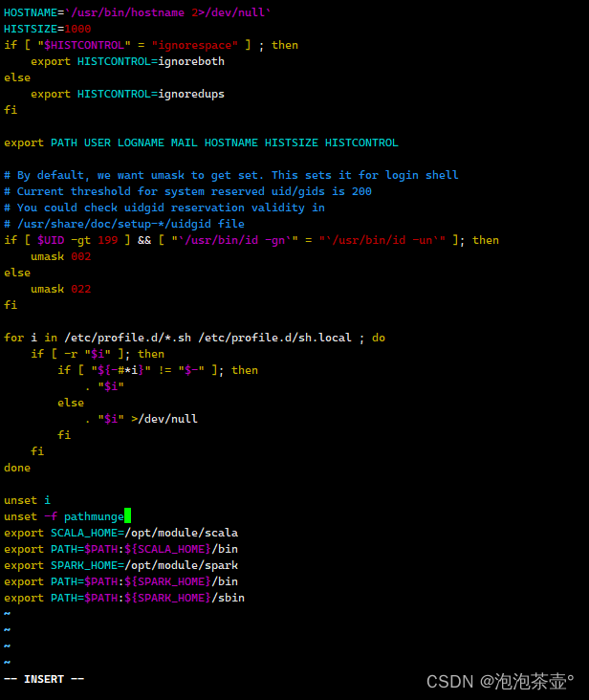Click the '$UID -gt 199' condition
Viewport: 589px width, 700px height.
(x=77, y=240)
